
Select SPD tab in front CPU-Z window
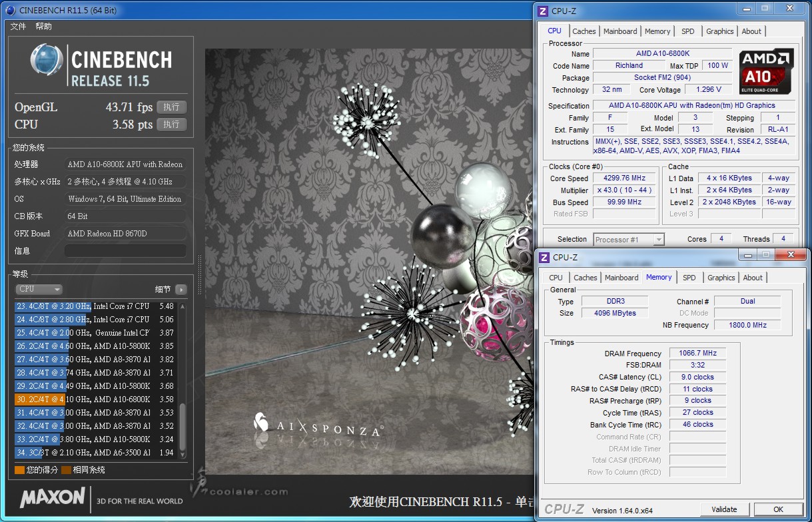point(689,278)
